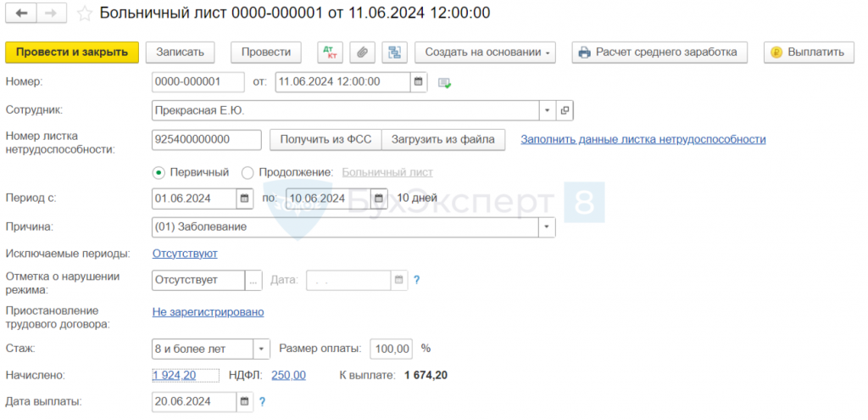Focus Период с field 01.06.2024

click(194, 198)
